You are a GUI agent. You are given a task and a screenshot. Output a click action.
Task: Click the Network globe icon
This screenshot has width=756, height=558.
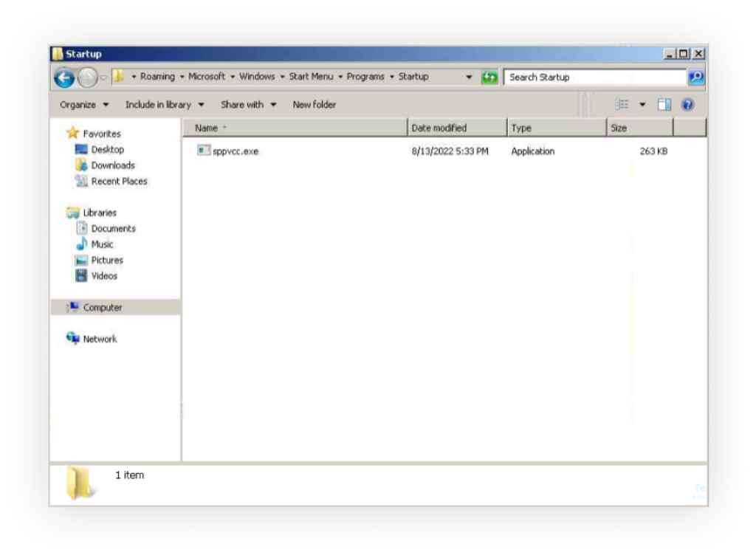click(73, 338)
